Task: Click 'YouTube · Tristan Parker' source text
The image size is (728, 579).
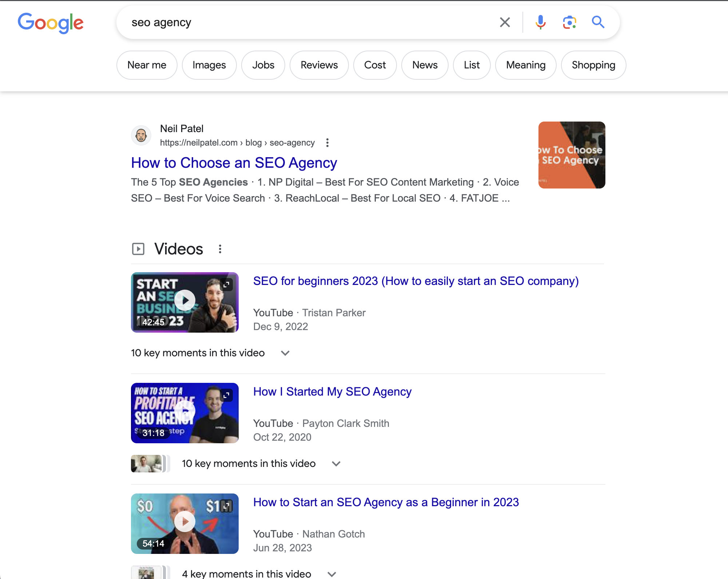Action: pos(309,313)
